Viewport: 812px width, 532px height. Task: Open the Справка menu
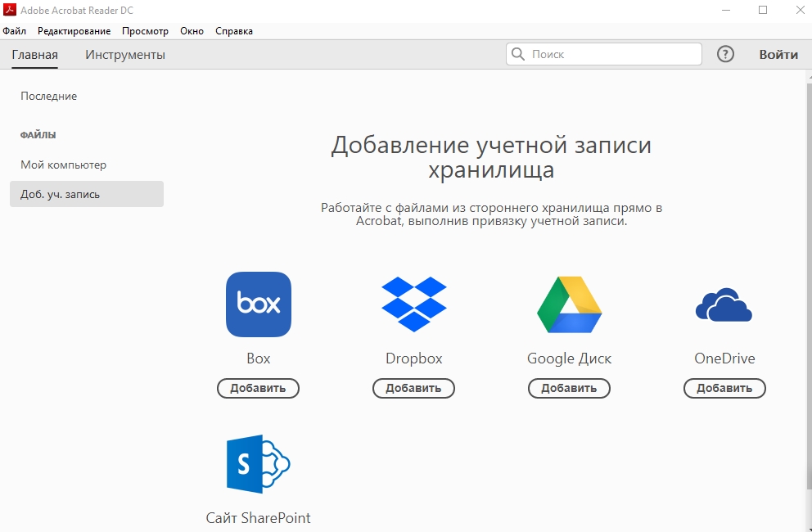(234, 31)
